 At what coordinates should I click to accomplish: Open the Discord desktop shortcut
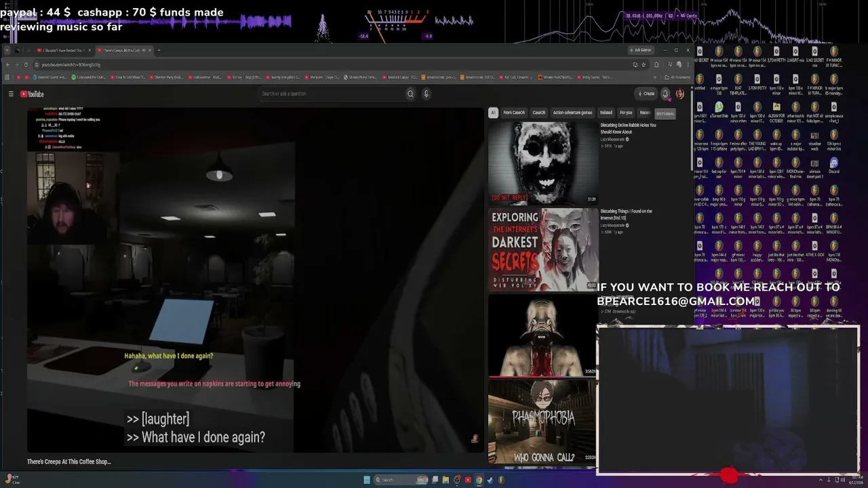pyautogui.click(x=834, y=166)
